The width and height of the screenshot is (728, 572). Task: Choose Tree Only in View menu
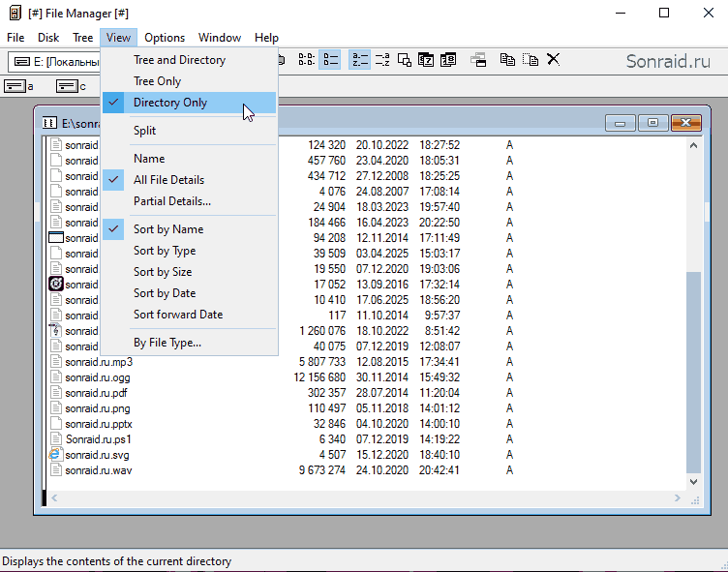pos(190,81)
